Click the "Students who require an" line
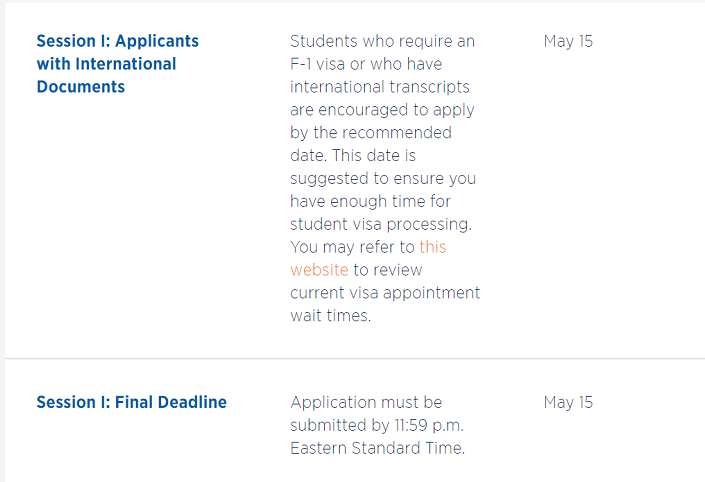This screenshot has height=482, width=705. (x=383, y=41)
